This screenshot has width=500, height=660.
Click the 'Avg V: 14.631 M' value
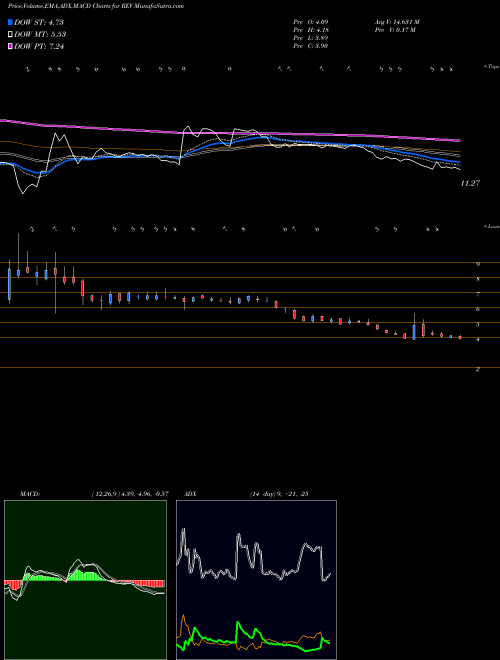tap(397, 21)
